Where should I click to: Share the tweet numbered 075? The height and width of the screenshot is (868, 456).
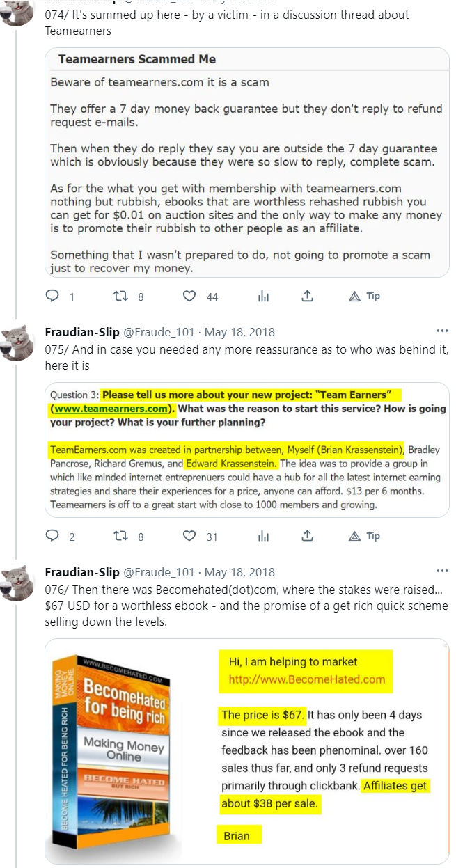pos(307,536)
